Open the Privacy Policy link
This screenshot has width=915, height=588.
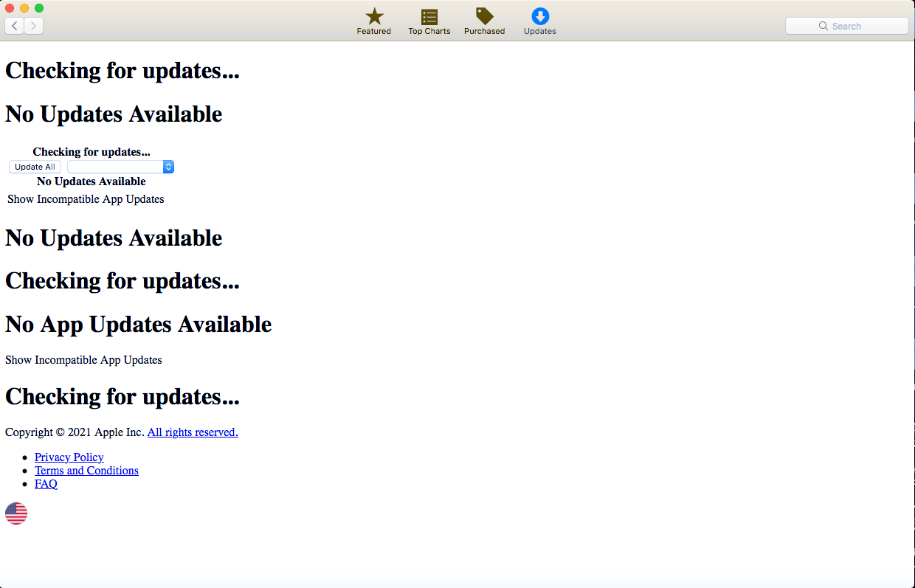(69, 457)
